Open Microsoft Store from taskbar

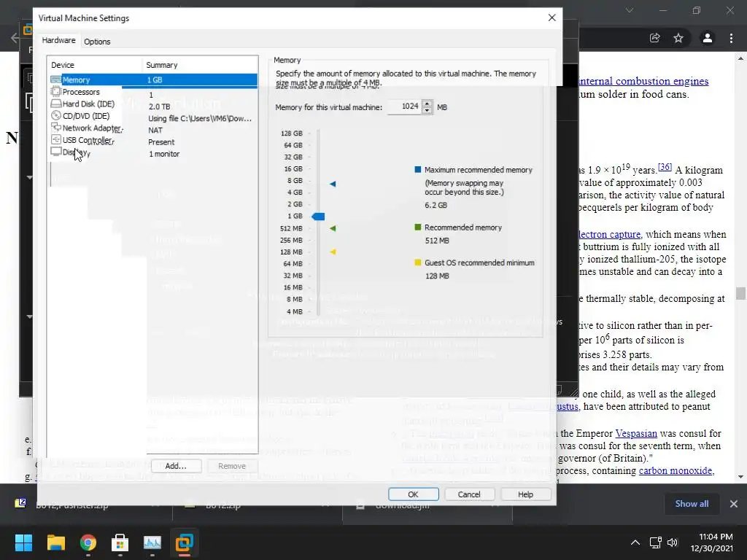coord(120,542)
